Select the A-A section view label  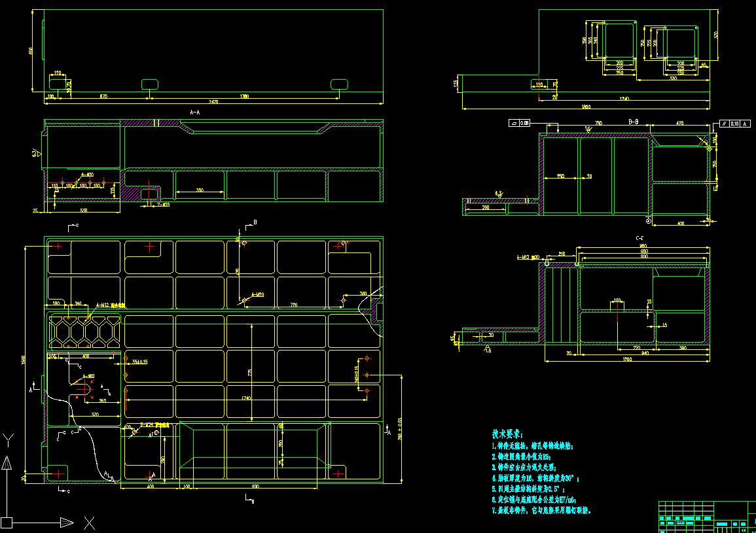(195, 112)
